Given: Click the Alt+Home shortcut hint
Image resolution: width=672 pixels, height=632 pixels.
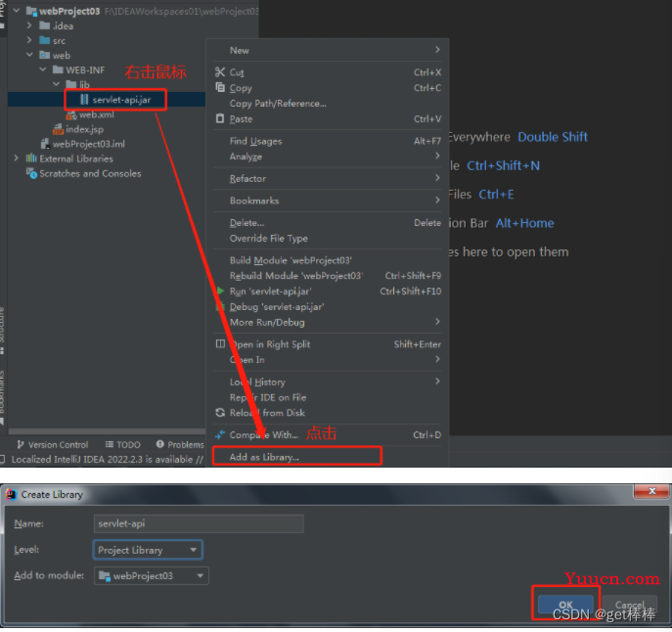Looking at the screenshot, I should tap(524, 223).
